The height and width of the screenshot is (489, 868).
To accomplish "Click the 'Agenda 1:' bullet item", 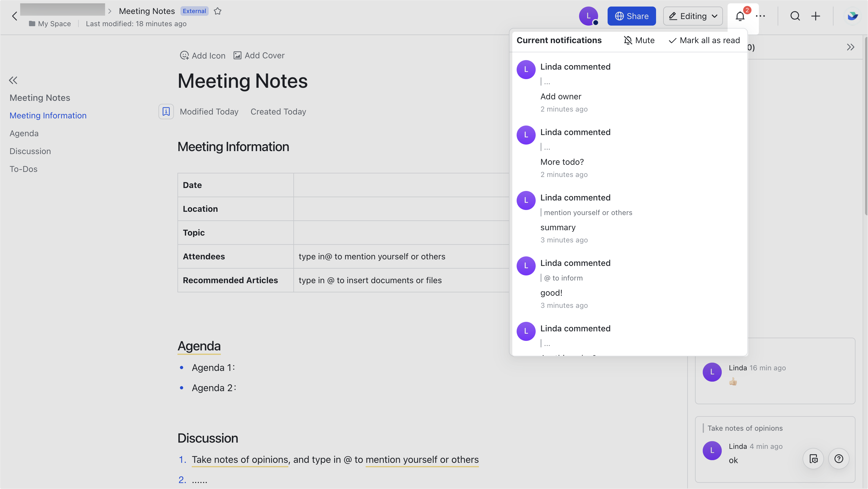I will 213,368.
